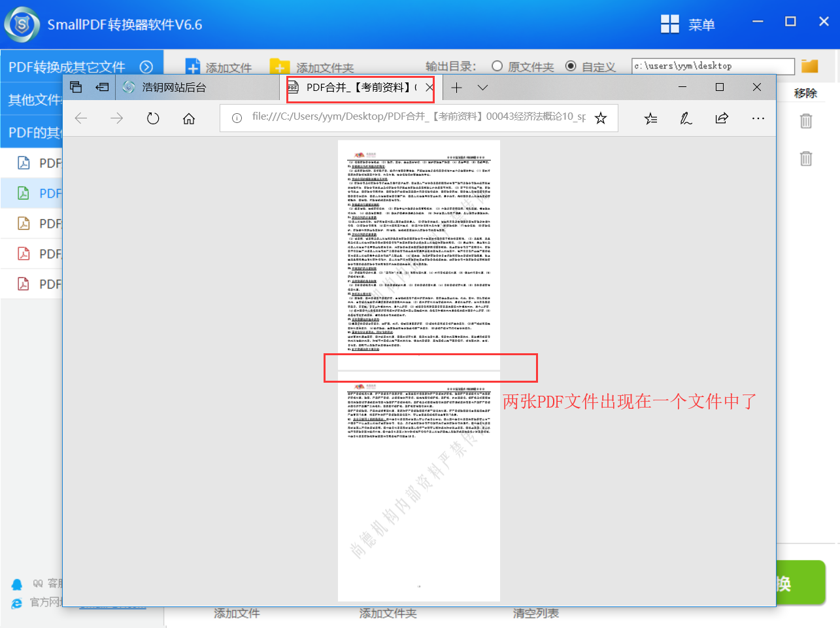Click the set tabs aside icon
Screen dimensions: 840x628
(x=102, y=87)
